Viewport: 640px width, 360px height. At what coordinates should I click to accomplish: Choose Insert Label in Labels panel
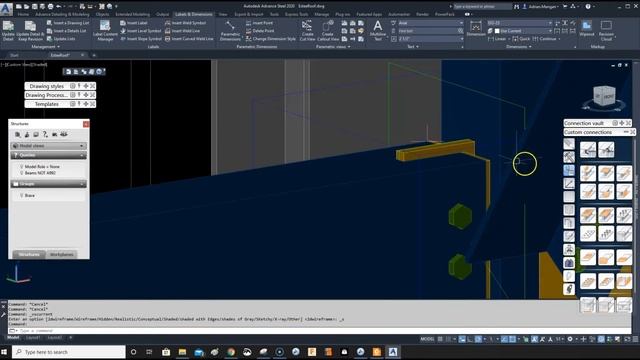(x=134, y=23)
